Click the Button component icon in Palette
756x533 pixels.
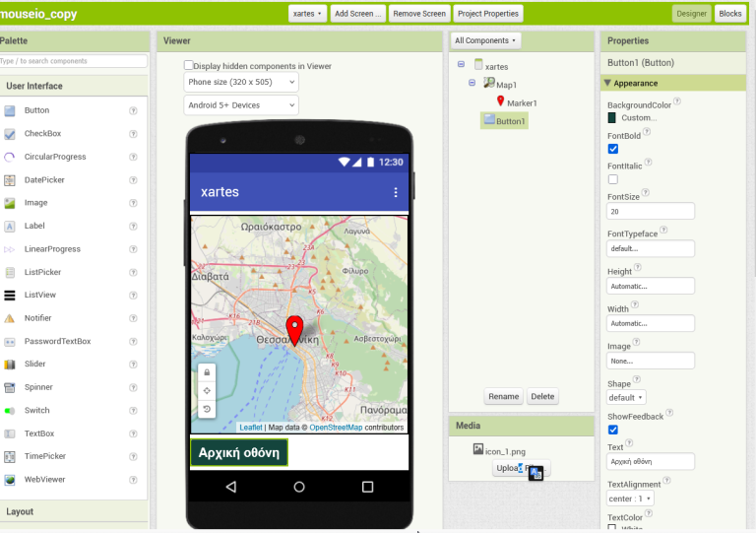tap(10, 110)
